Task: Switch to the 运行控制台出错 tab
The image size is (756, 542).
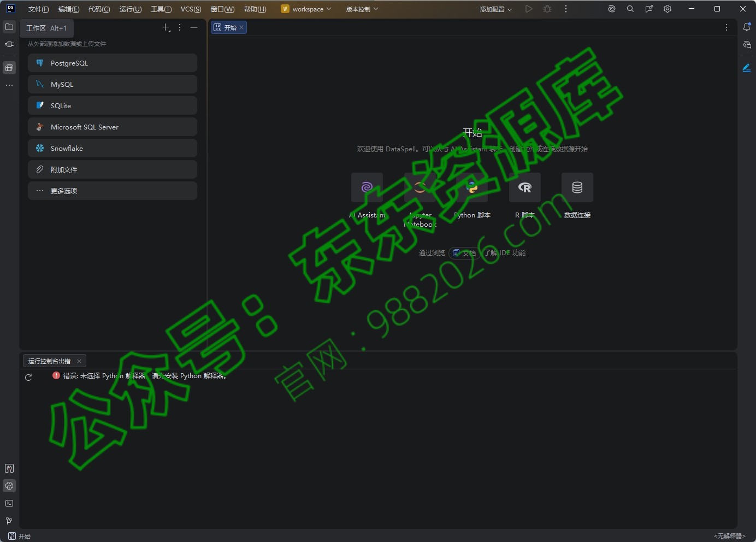Action: [x=49, y=361]
